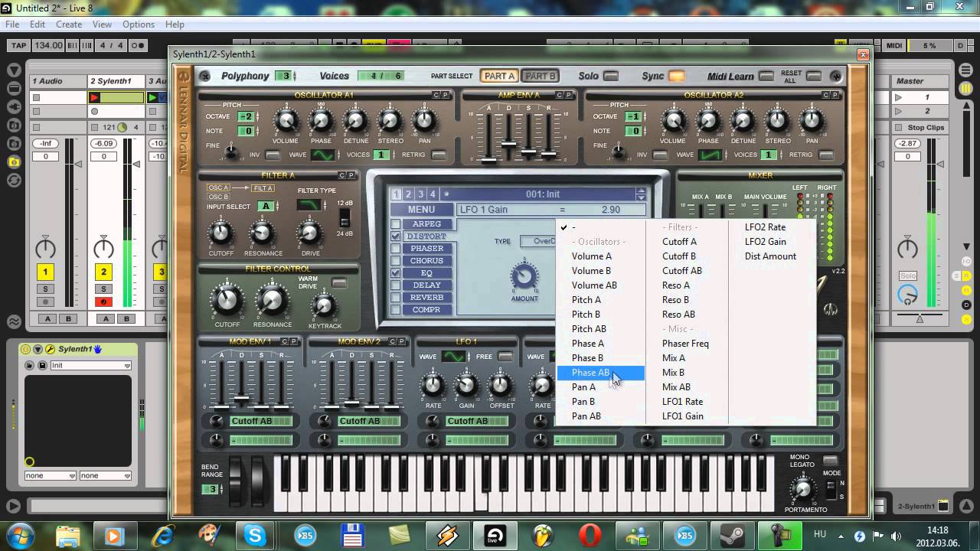Enable the ARPEG effect checkbox

[x=395, y=224]
